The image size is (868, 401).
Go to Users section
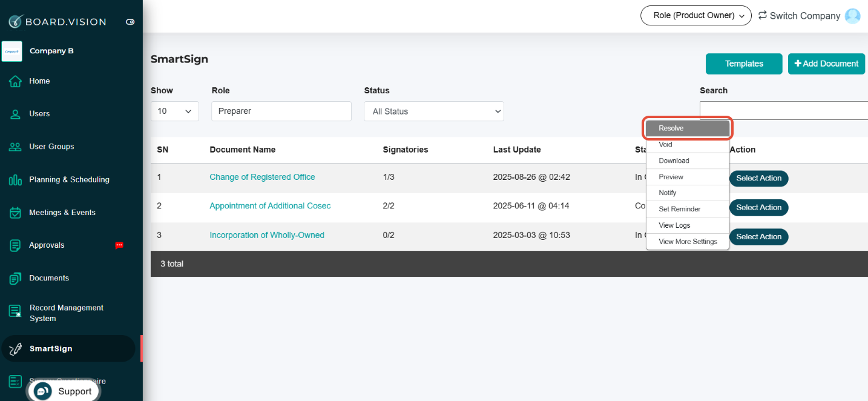click(x=39, y=114)
